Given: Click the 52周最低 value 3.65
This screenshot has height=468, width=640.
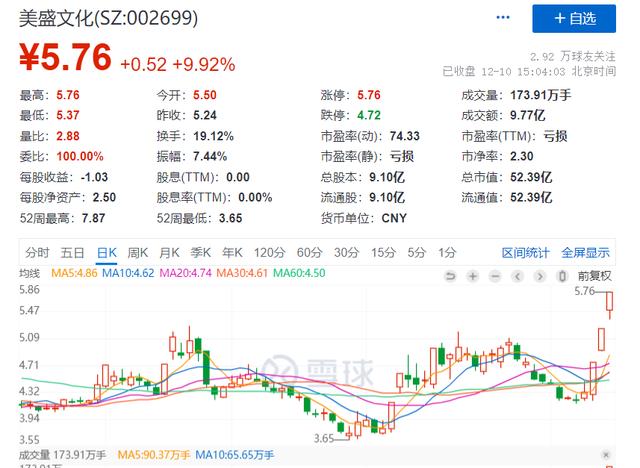Looking at the screenshot, I should [231, 218].
